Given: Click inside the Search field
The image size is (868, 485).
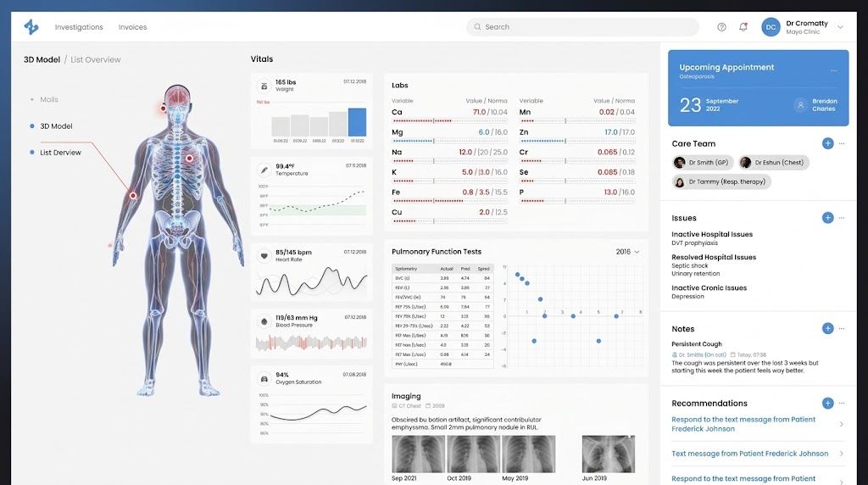Looking at the screenshot, I should pyautogui.click(x=582, y=26).
